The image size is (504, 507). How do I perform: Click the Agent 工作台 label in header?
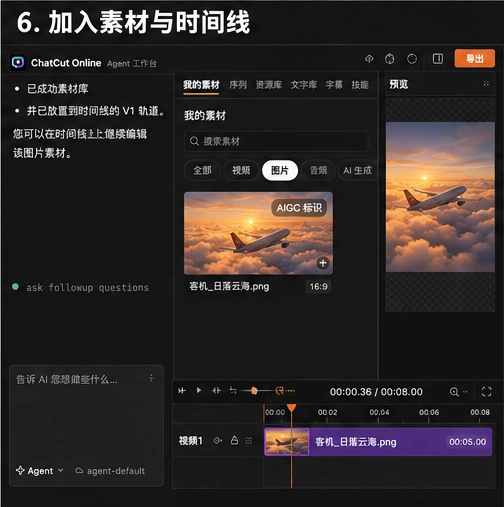(x=132, y=63)
